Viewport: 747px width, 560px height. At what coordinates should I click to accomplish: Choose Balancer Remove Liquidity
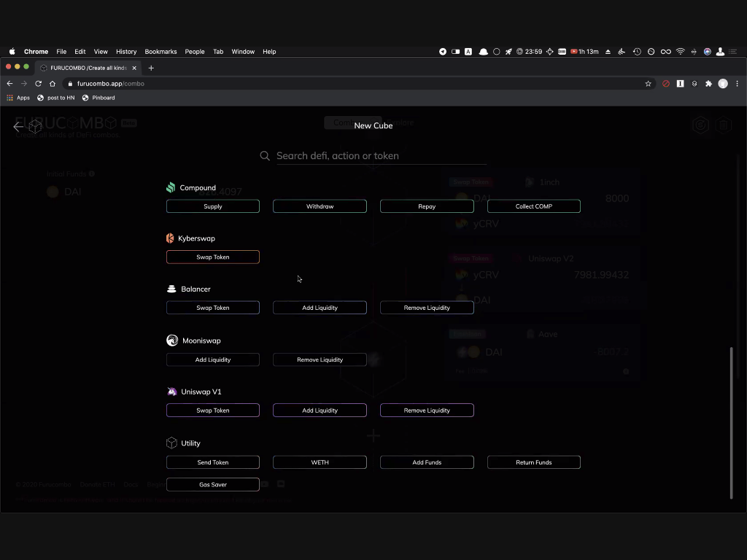tap(427, 308)
